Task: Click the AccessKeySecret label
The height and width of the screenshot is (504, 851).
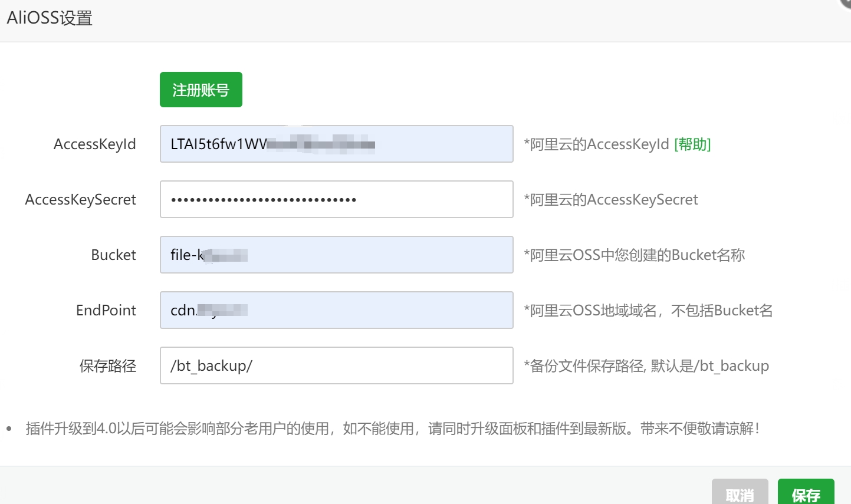Action: pos(81,200)
